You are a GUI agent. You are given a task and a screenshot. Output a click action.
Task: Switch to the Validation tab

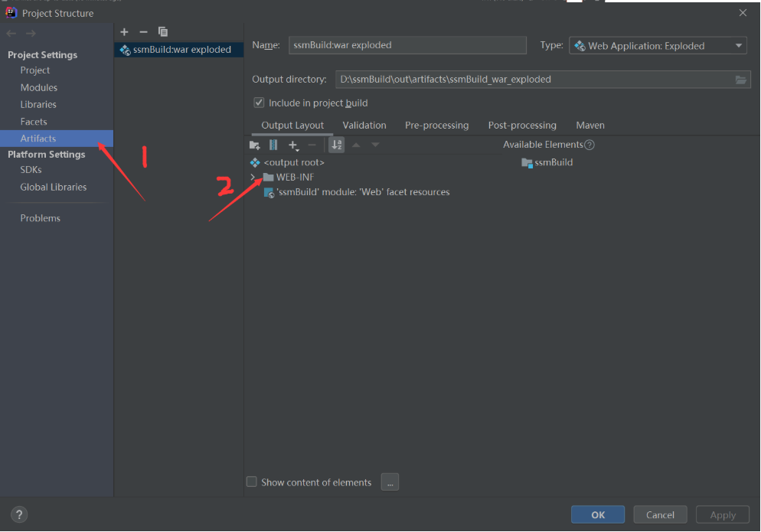click(x=364, y=125)
